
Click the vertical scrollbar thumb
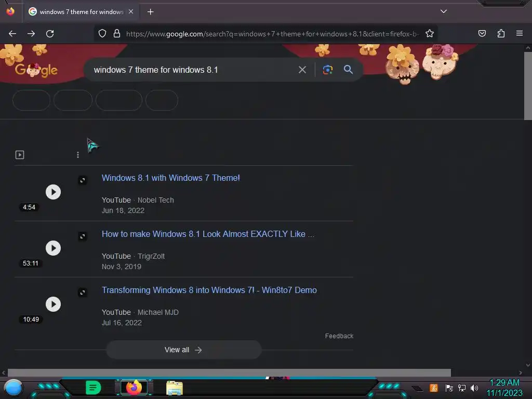pyautogui.click(x=528, y=86)
